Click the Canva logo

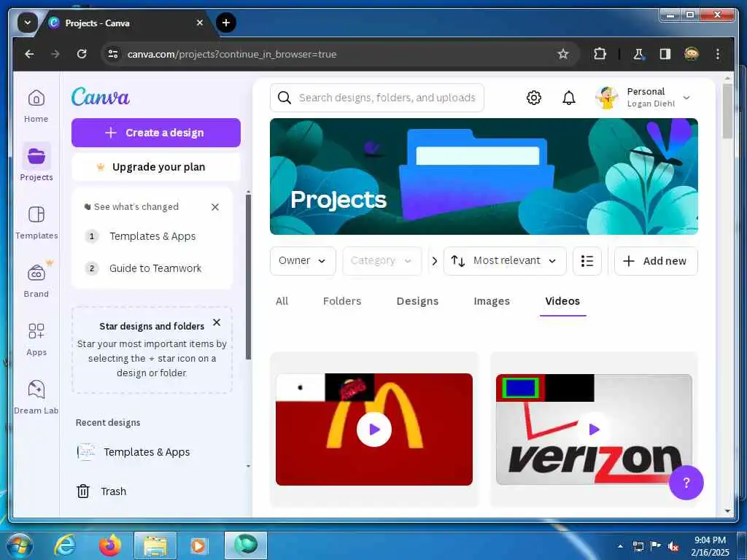coord(101,97)
